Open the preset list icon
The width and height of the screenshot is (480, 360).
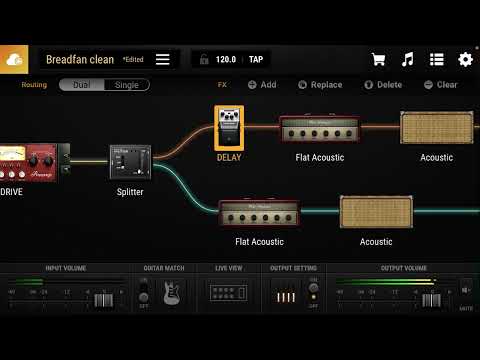coord(436,60)
